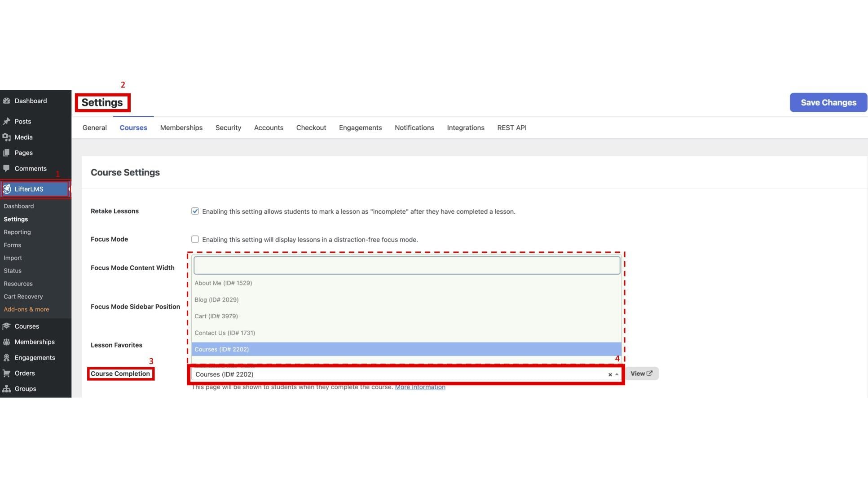Screen dimensions: 868x488
Task: Click the Dashboard gauge icon in sidebar
Action: (7, 101)
